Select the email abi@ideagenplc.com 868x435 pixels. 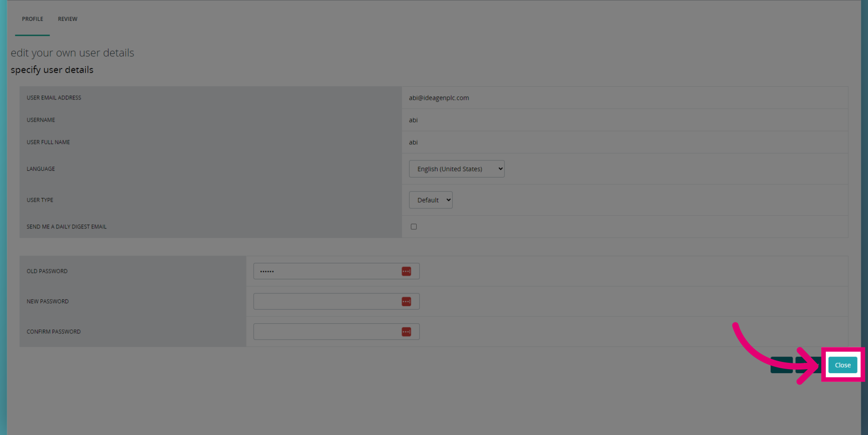pyautogui.click(x=439, y=98)
